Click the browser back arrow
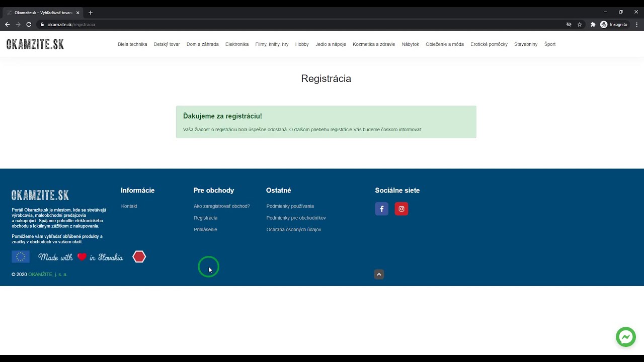Viewport: 644px width, 362px height. (x=7, y=24)
